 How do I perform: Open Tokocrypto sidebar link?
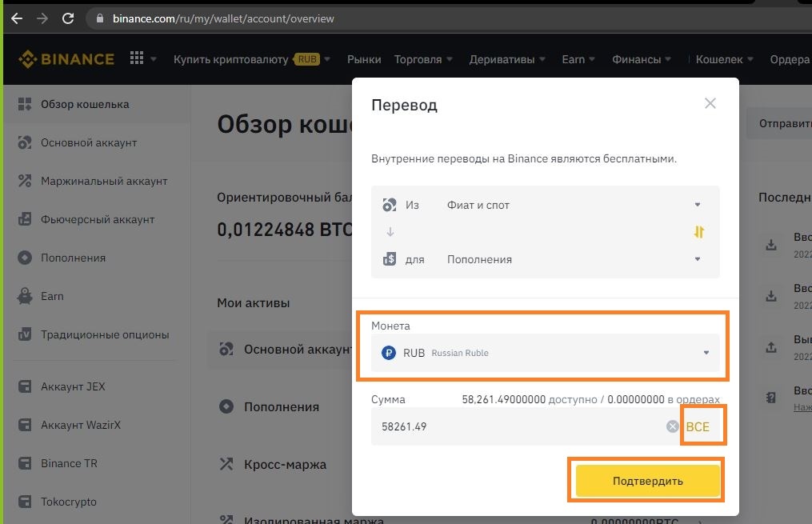pos(69,502)
